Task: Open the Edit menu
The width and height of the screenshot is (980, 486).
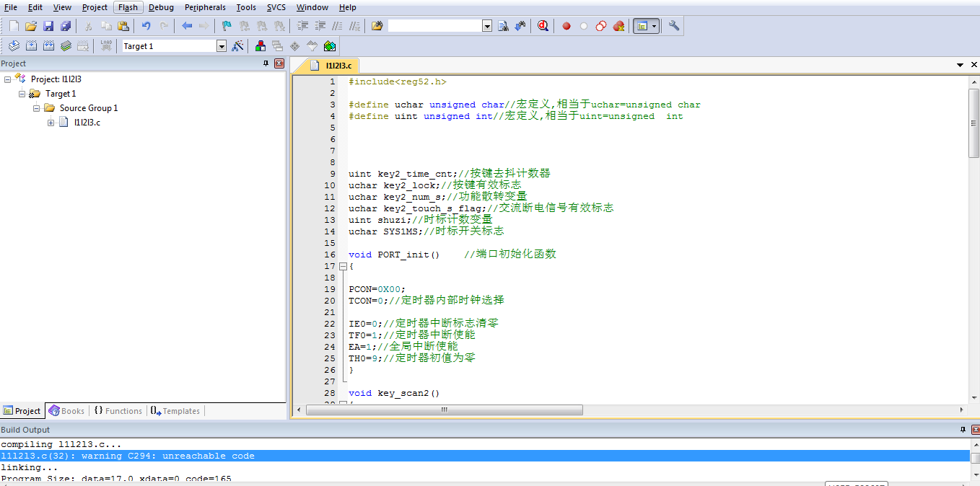Action: (35, 7)
